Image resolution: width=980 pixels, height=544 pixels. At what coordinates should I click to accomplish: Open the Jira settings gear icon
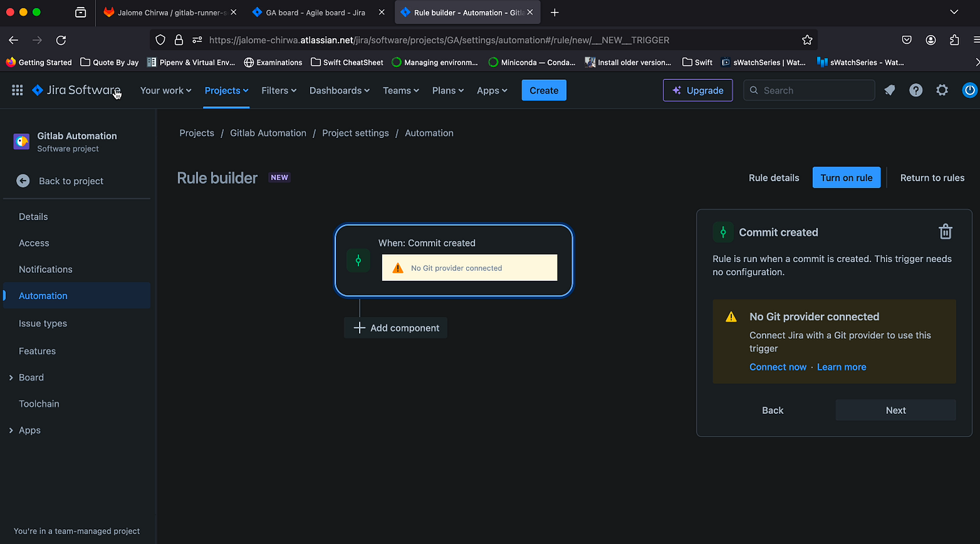click(x=942, y=90)
